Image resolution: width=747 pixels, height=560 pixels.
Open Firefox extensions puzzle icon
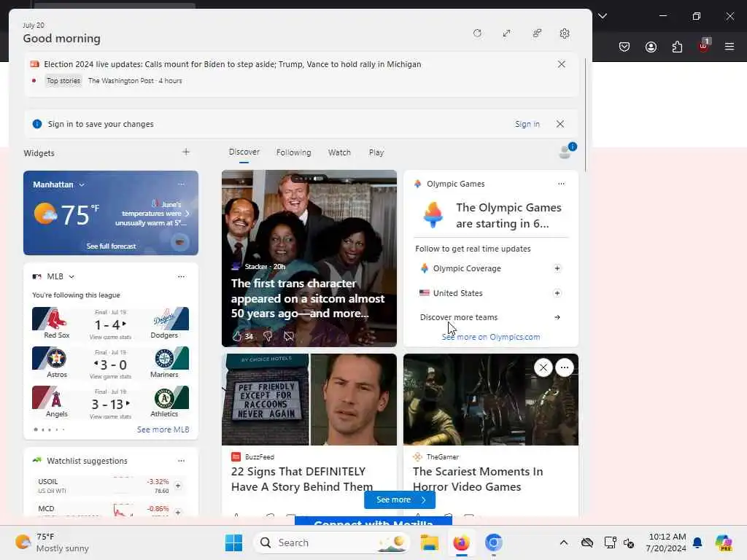677,47
